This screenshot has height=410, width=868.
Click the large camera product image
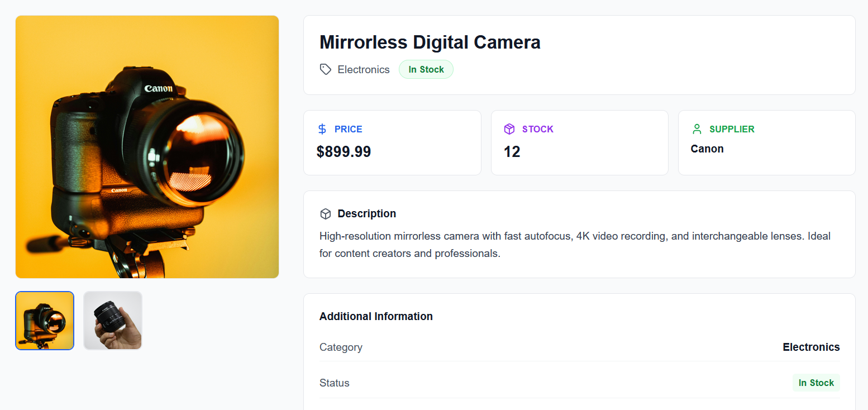(147, 146)
